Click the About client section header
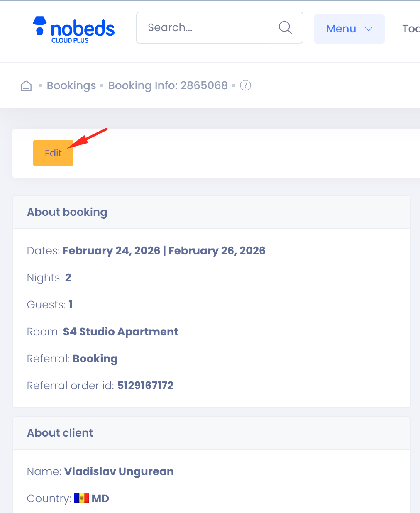The image size is (420, 513). point(60,433)
